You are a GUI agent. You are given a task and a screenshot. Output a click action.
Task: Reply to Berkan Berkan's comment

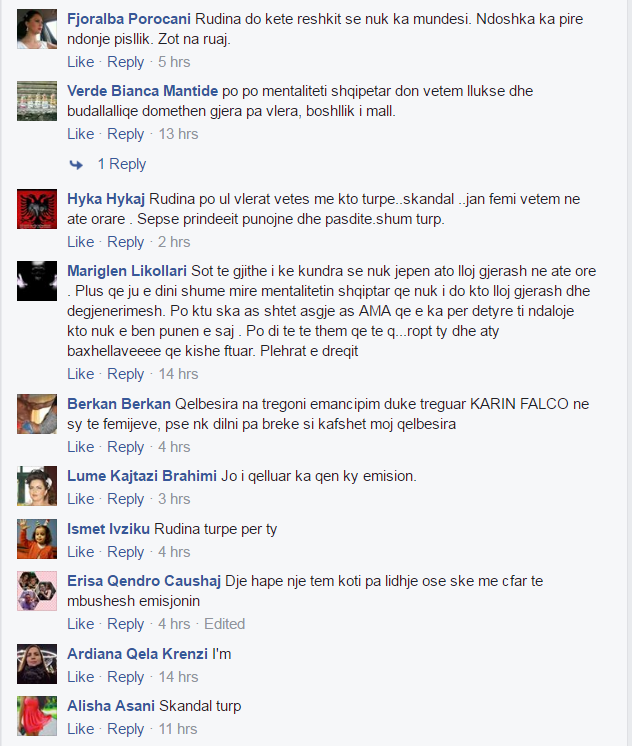point(125,447)
